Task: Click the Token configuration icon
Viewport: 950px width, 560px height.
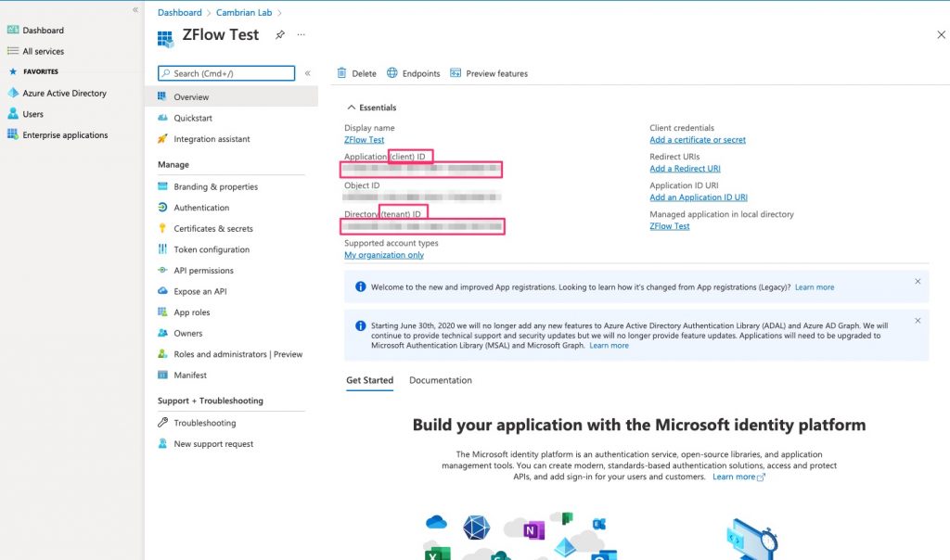Action: pos(162,248)
